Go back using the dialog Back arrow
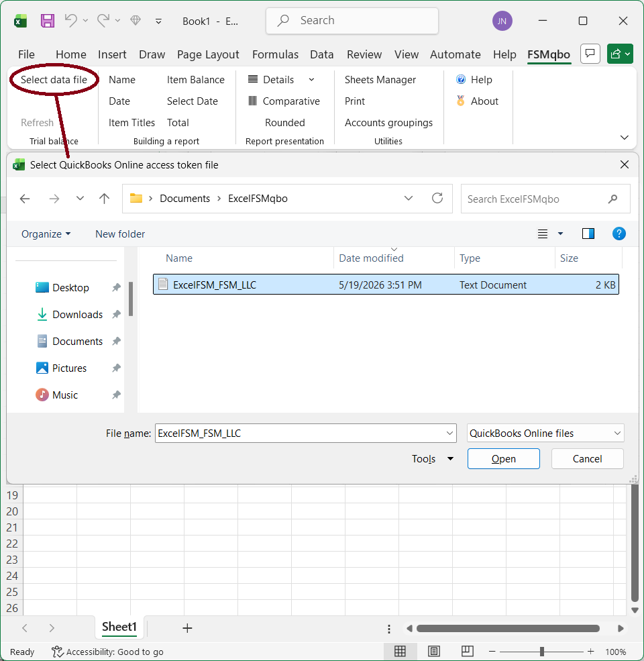 pos(25,199)
